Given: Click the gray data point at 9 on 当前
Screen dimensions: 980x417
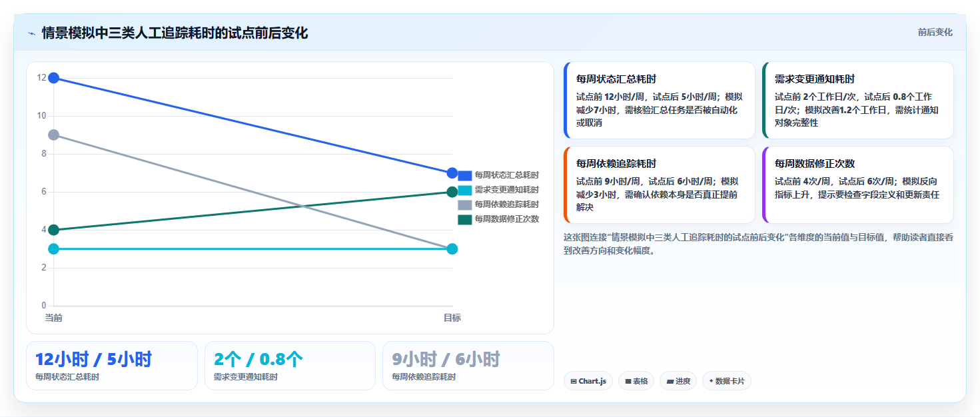Looking at the screenshot, I should pos(54,135).
